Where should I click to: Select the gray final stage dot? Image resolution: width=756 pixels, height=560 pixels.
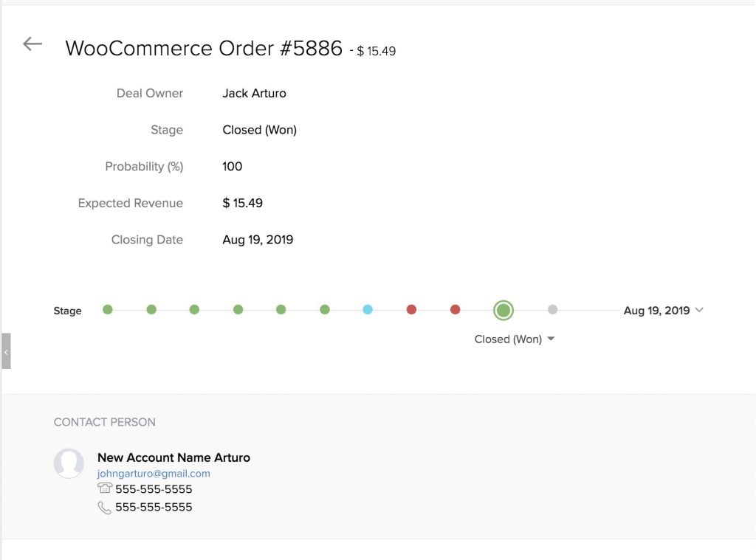pyautogui.click(x=552, y=309)
